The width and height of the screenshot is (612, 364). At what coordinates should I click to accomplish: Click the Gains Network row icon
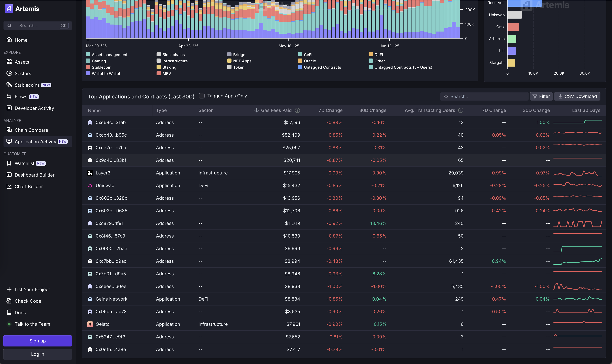(90, 299)
